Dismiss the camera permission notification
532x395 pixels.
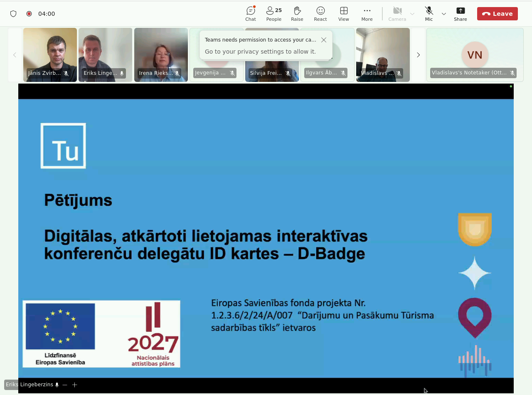pos(324,40)
